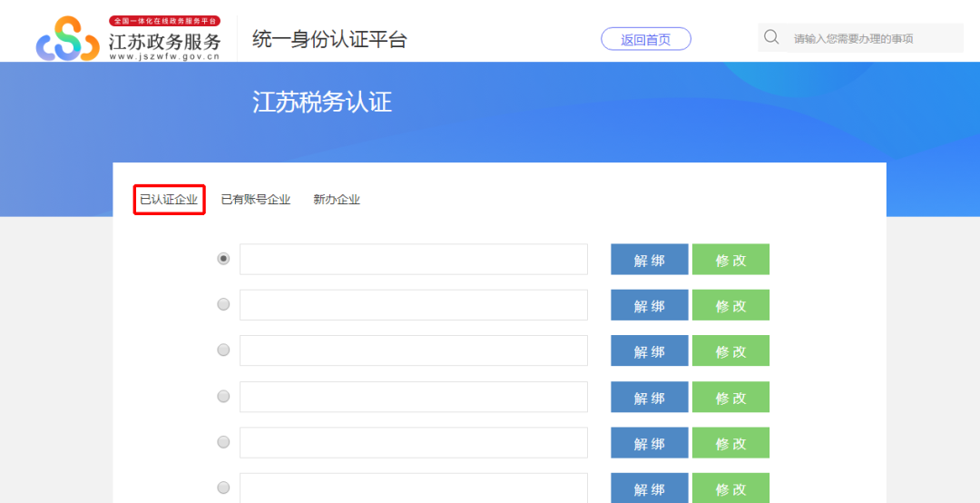Click 解绑 in the first row

(650, 259)
